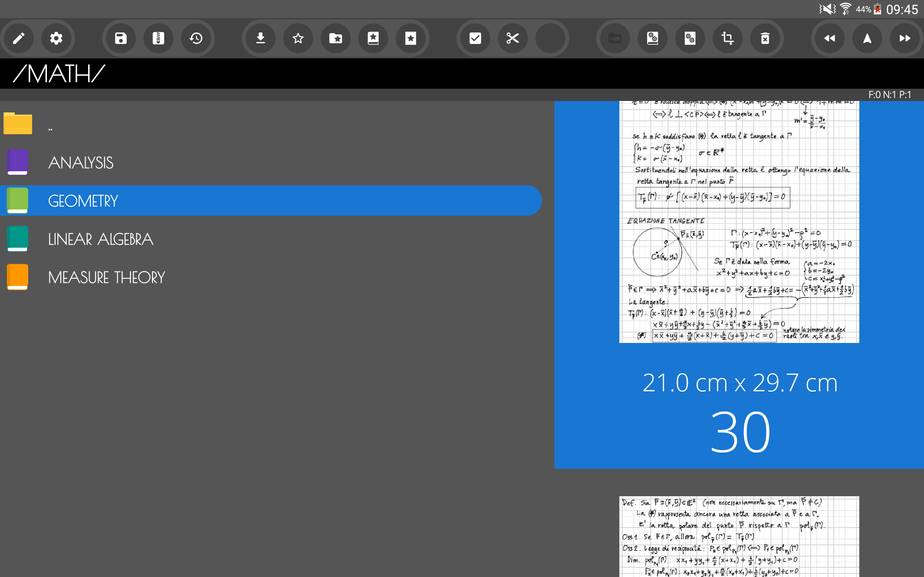Open settings with the gear icon
The width and height of the screenshot is (924, 577).
pos(56,38)
